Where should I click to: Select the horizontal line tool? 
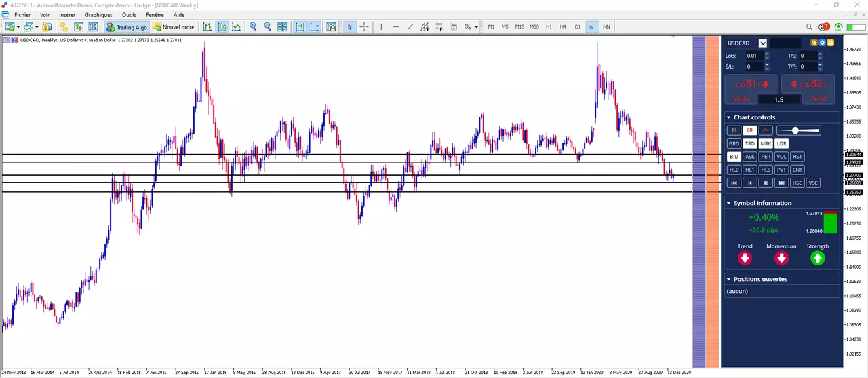[396, 27]
